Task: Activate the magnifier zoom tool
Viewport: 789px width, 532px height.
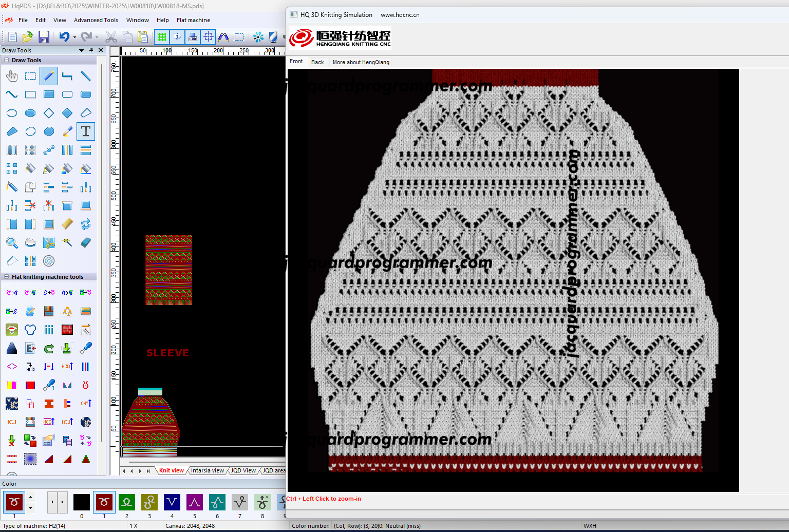Action: [12, 242]
